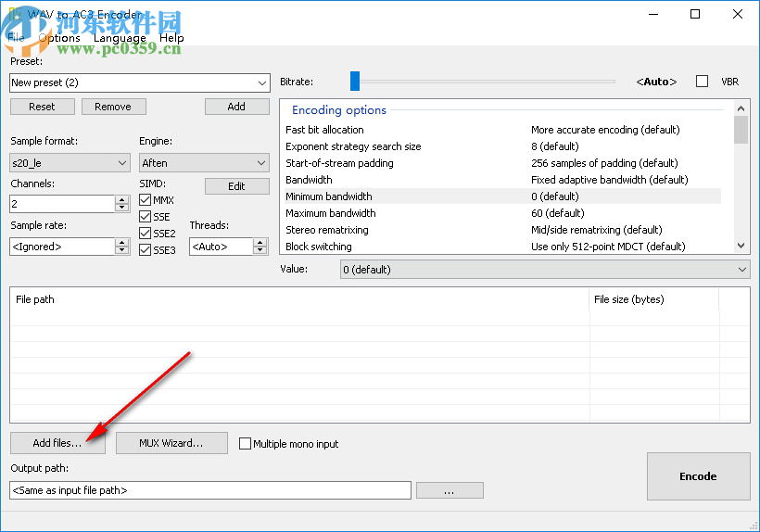
Task: Click the '8 (default)' search size value
Action: pos(555,146)
